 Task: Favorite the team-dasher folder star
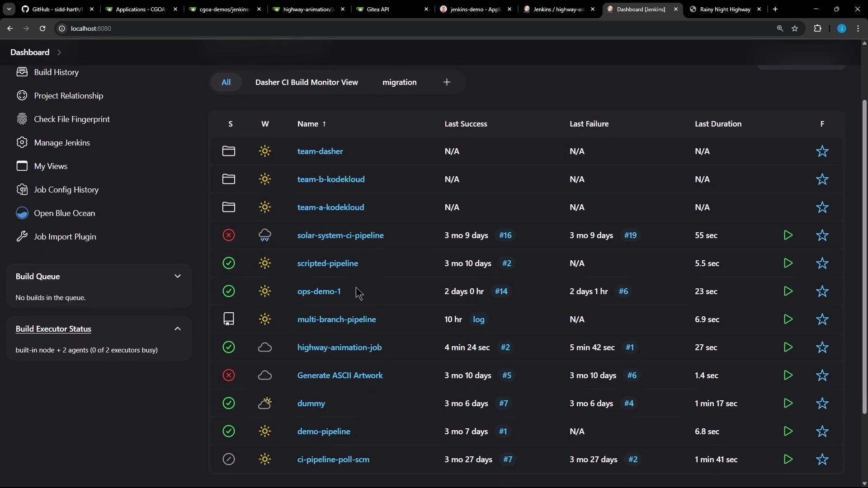[822, 151]
